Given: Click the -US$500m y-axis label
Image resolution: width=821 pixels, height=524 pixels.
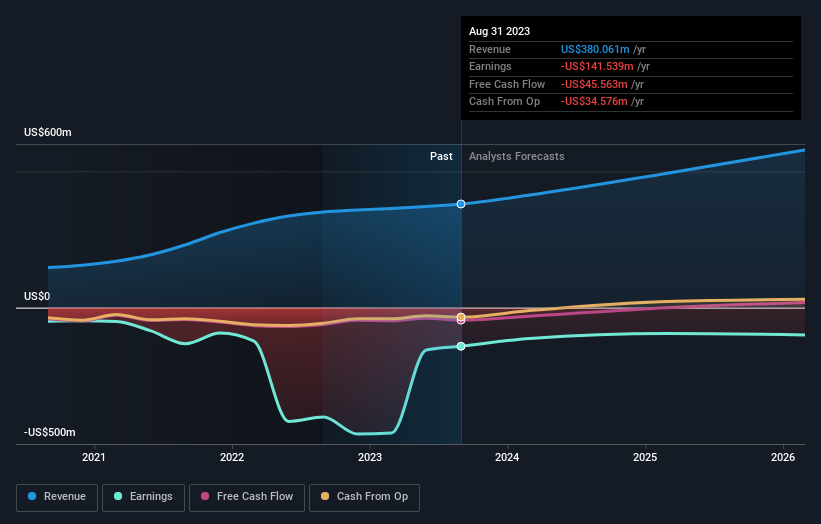Looking at the screenshot, I should click(50, 432).
